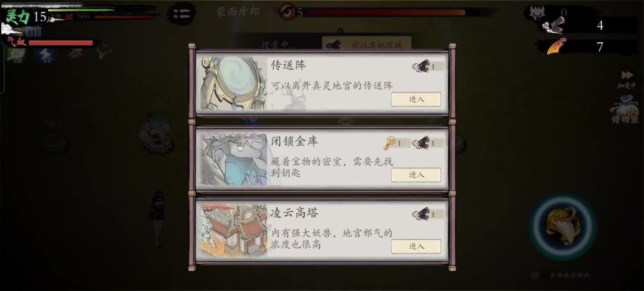Toggle auto challenge checkbox at bottom right
The height and width of the screenshot is (291, 644).
[x=534, y=275]
